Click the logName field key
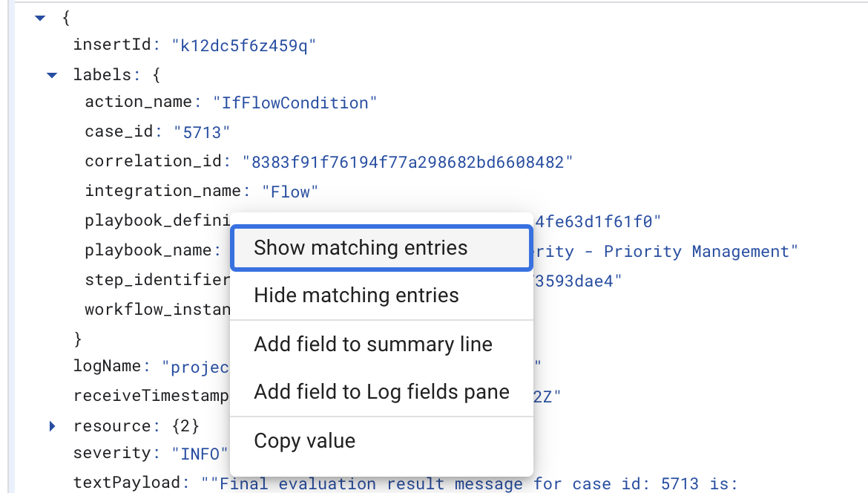Viewport: 868px width, 493px height. coord(105,366)
